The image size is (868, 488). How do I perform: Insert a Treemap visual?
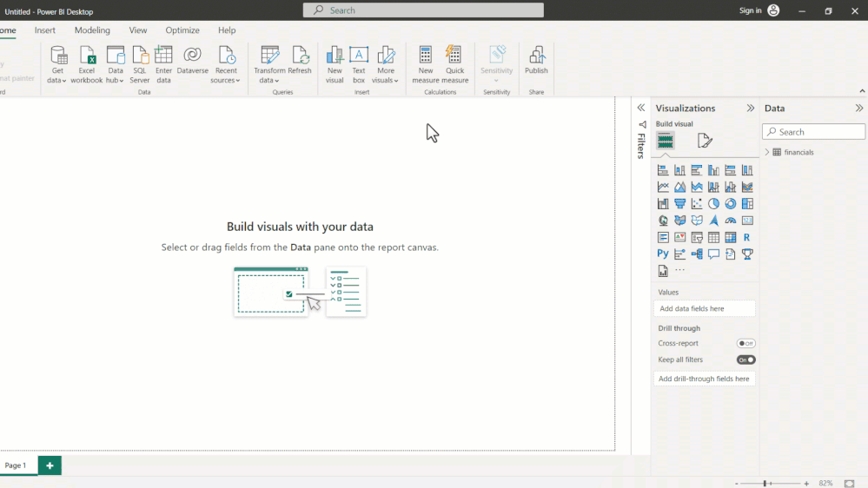point(747,203)
